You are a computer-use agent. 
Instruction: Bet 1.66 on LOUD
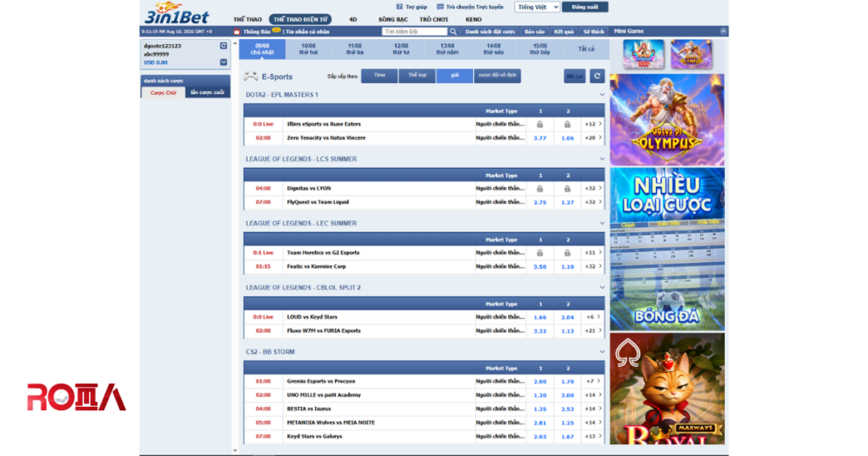pos(540,318)
